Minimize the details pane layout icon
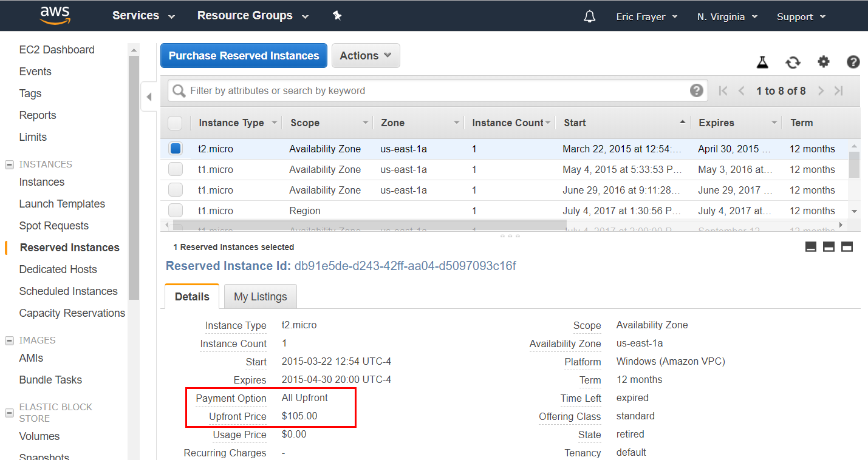Viewport: 868px width, 460px height. [x=810, y=247]
